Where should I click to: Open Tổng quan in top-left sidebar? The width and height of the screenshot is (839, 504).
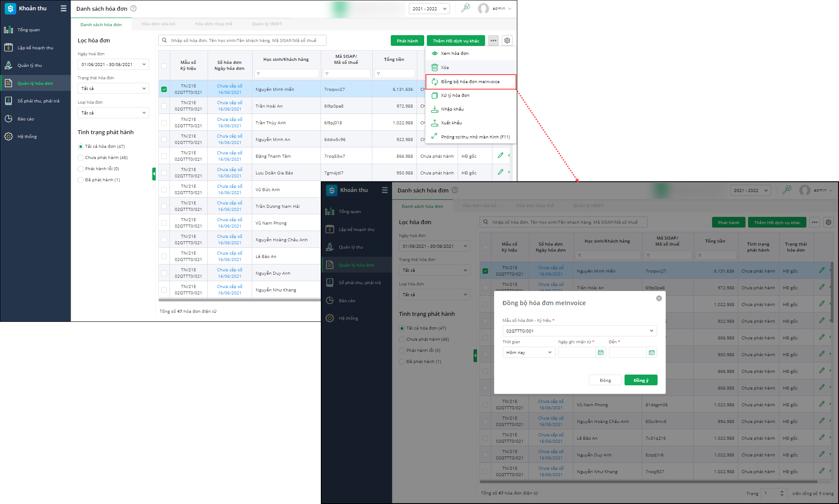(28, 30)
